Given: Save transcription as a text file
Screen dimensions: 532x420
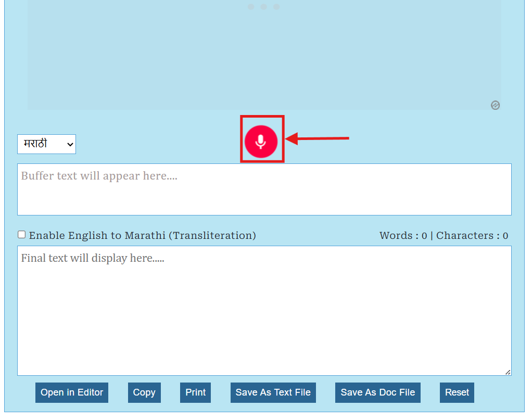Looking at the screenshot, I should tap(273, 392).
